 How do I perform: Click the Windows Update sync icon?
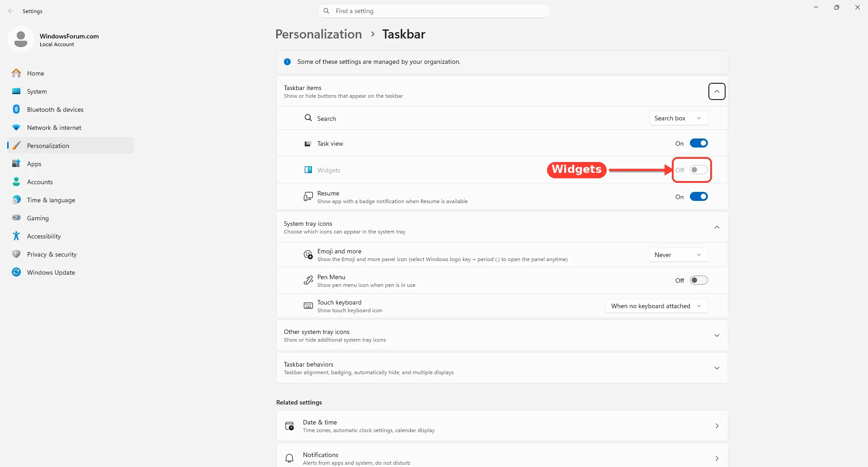tap(16, 272)
